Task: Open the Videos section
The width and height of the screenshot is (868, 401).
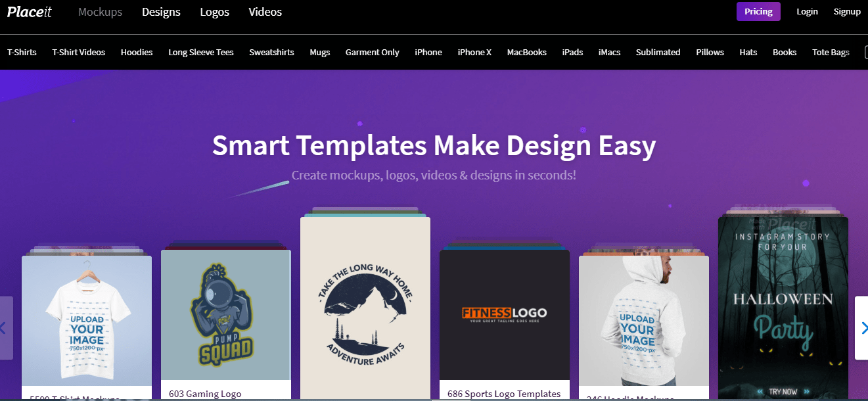Action: click(x=265, y=12)
